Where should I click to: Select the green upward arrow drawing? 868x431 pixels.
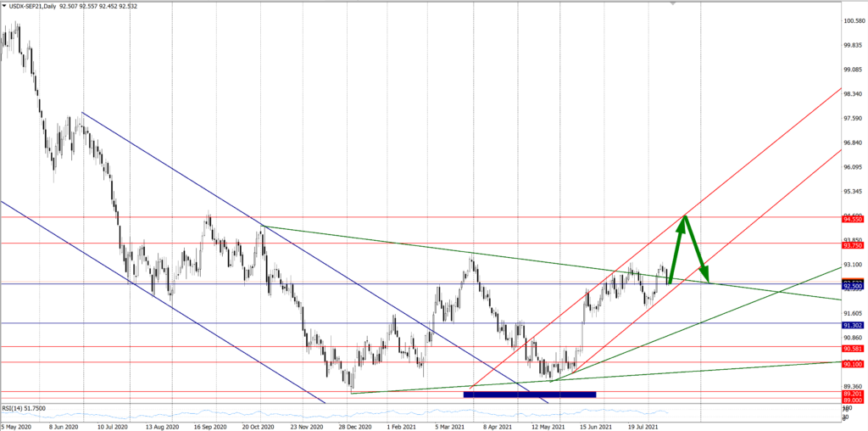tap(676, 250)
